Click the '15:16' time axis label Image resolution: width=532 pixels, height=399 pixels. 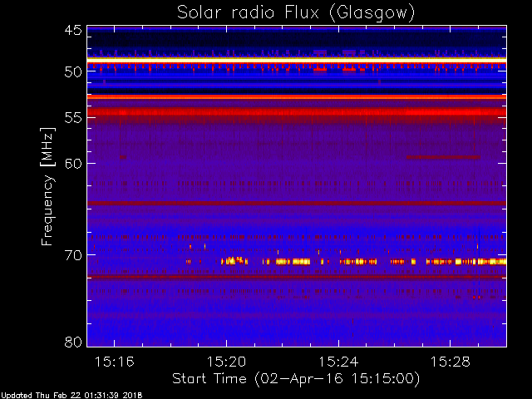click(x=115, y=362)
